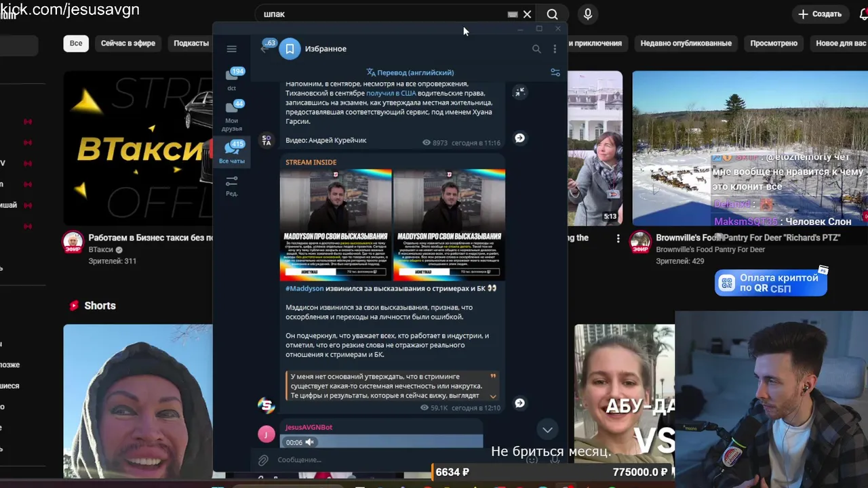Click the ВТакси channel name
Screen dimensions: 868x488
[100, 250]
